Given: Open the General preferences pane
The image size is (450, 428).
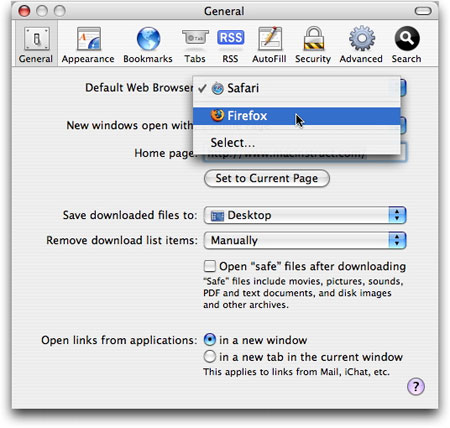Looking at the screenshot, I should click(36, 44).
